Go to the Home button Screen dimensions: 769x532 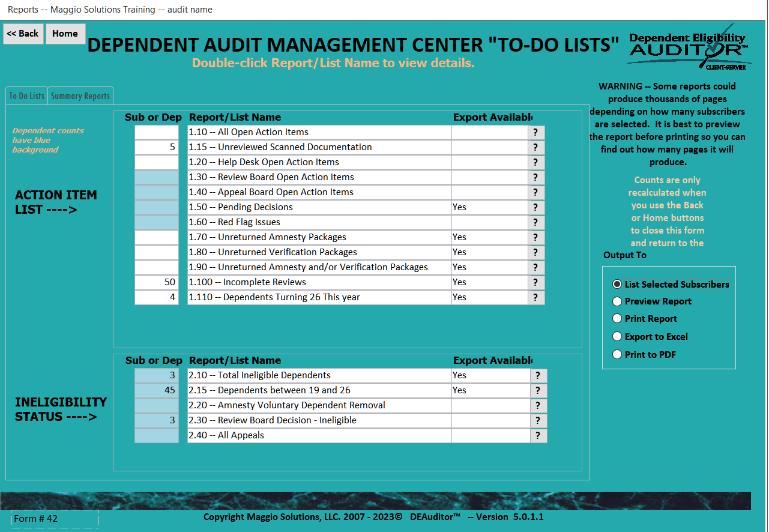65,34
